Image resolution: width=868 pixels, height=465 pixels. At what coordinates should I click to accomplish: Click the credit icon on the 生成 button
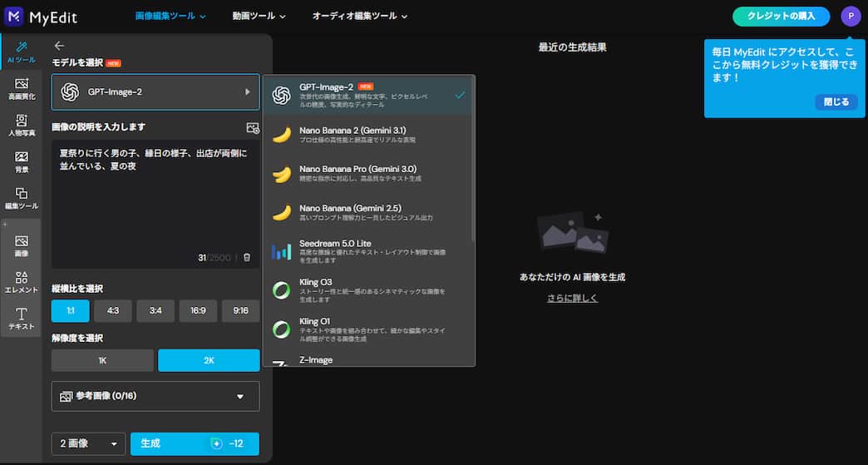pos(216,443)
